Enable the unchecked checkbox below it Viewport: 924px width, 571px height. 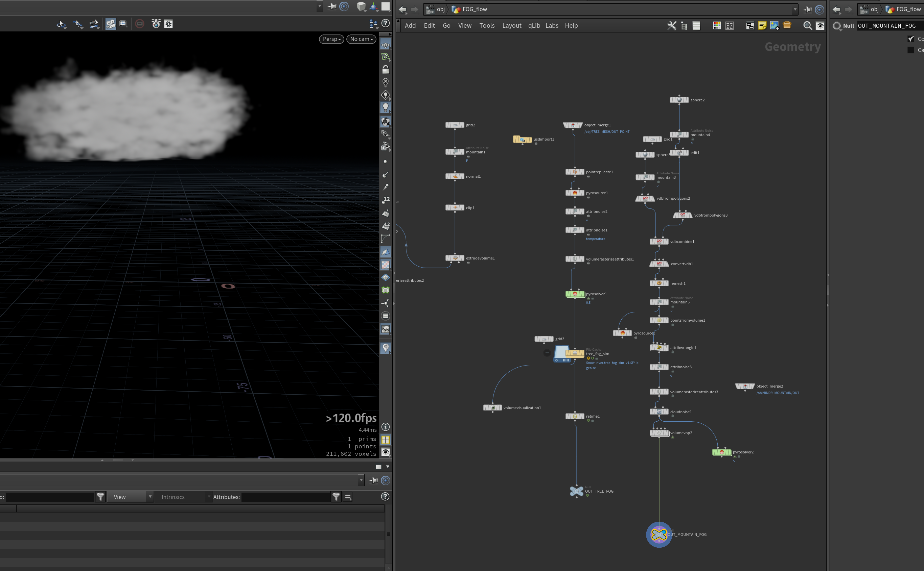click(x=911, y=50)
